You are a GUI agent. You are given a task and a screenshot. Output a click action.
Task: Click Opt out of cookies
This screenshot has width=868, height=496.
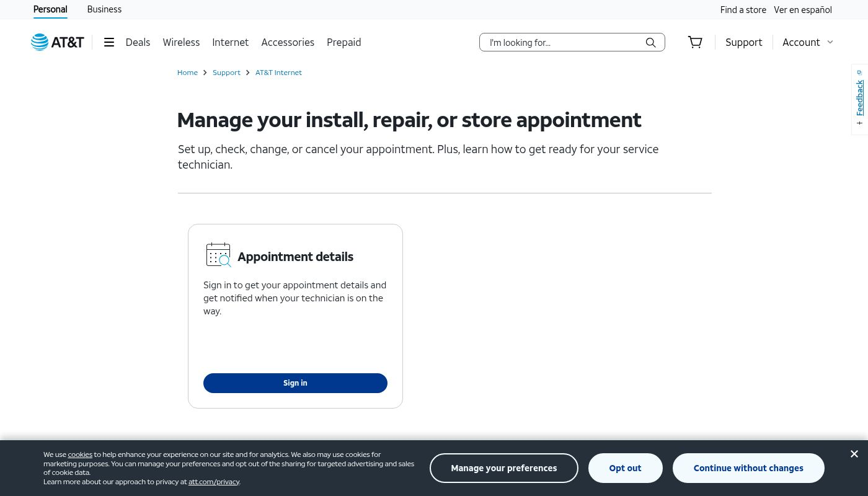tap(625, 468)
